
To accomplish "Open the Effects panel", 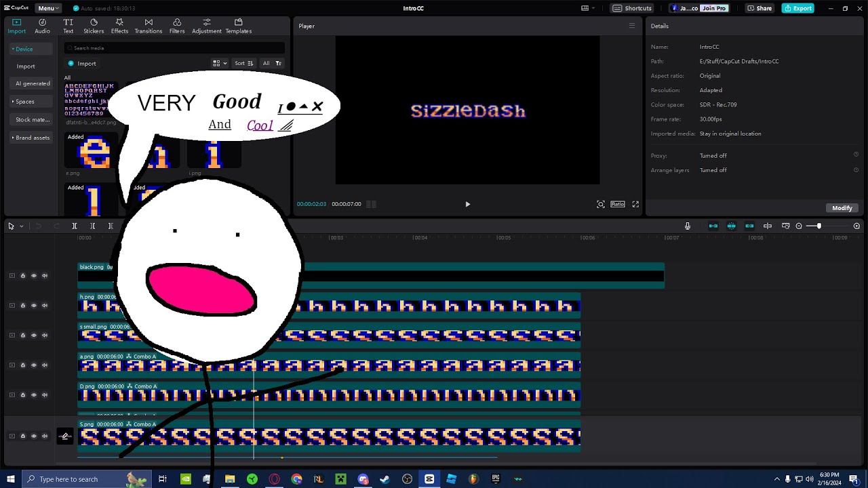I will 119,26.
